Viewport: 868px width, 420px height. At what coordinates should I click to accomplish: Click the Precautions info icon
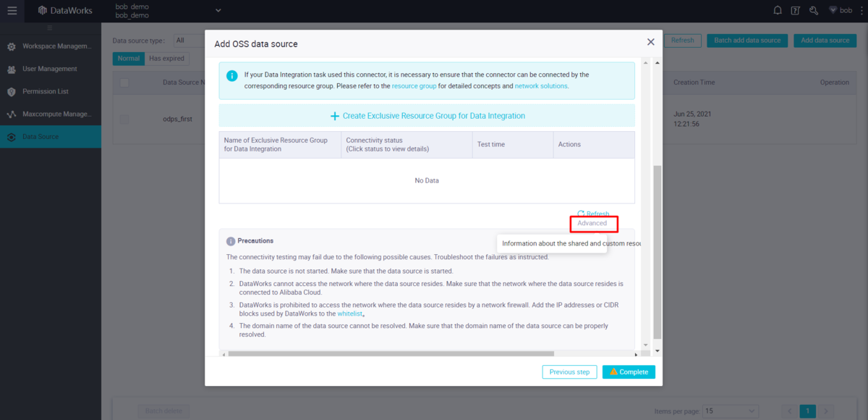(231, 241)
